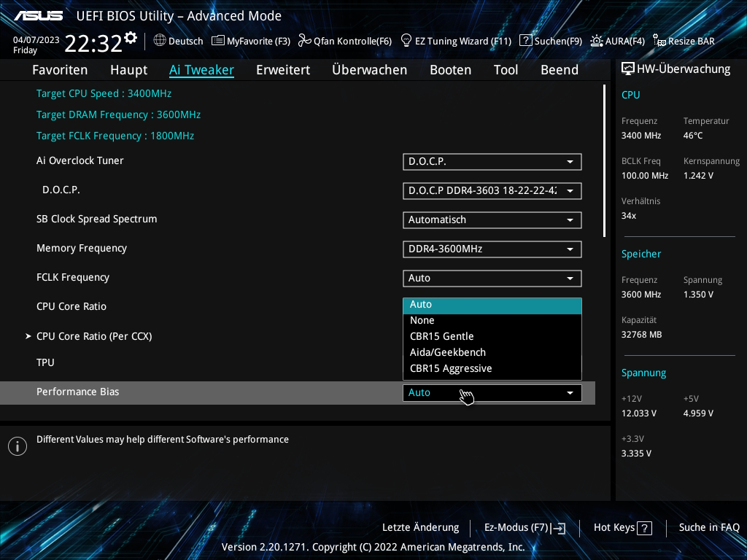Screen dimensions: 747x560
Task: Click the HW-Überwachung monitor icon
Action: [628, 69]
